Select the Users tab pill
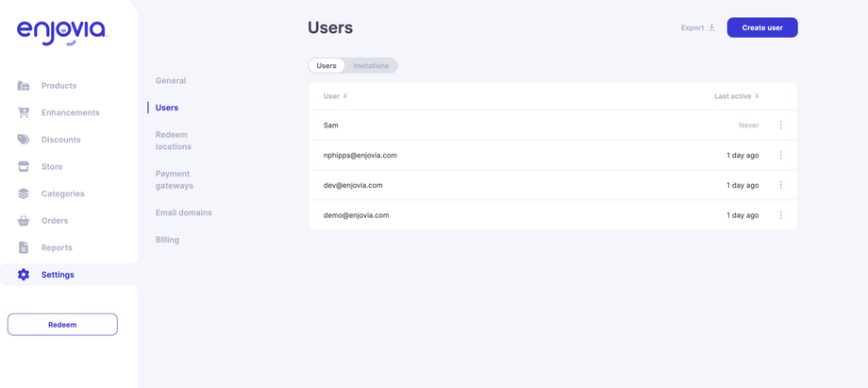 tap(326, 66)
